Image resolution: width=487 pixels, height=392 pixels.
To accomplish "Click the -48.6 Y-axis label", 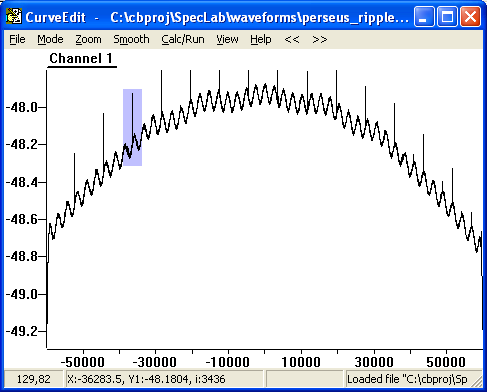I will [22, 219].
